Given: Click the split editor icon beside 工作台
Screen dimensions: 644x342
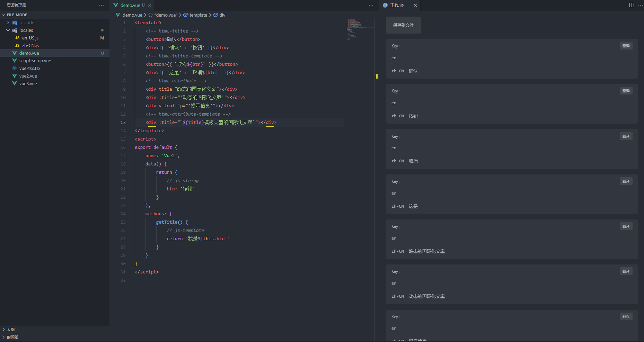Looking at the screenshot, I should coord(632,5).
